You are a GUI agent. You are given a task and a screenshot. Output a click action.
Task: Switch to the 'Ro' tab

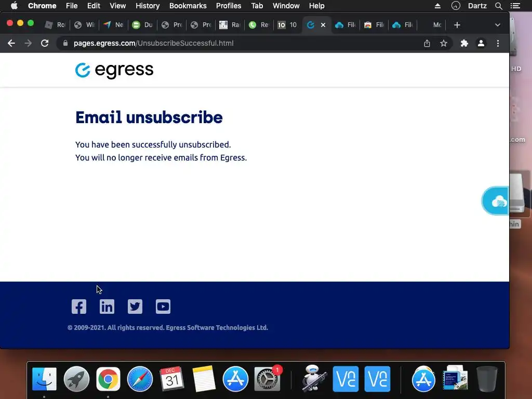pos(55,25)
